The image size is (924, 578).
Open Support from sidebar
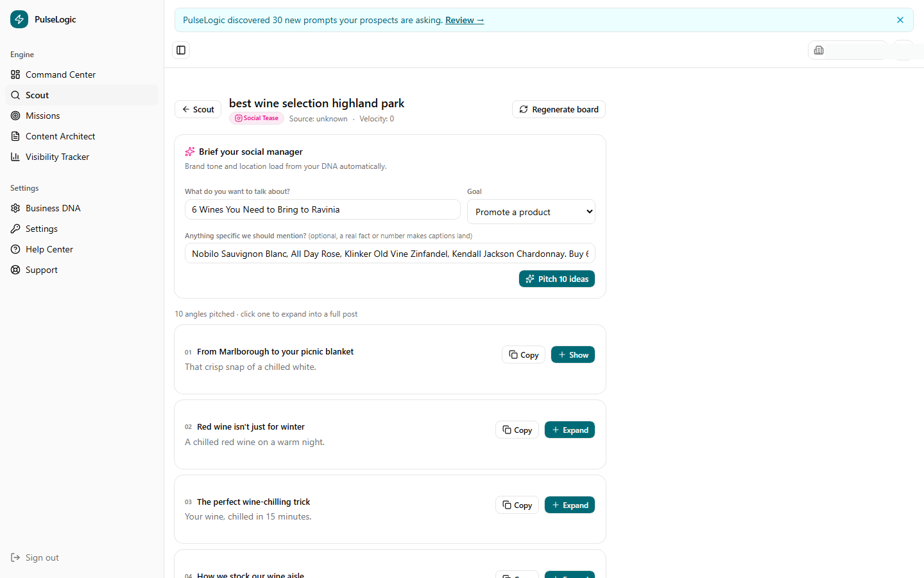[81, 270]
